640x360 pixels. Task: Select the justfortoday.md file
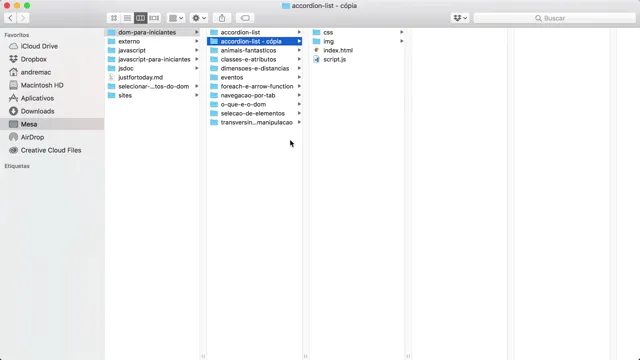pyautogui.click(x=153, y=77)
